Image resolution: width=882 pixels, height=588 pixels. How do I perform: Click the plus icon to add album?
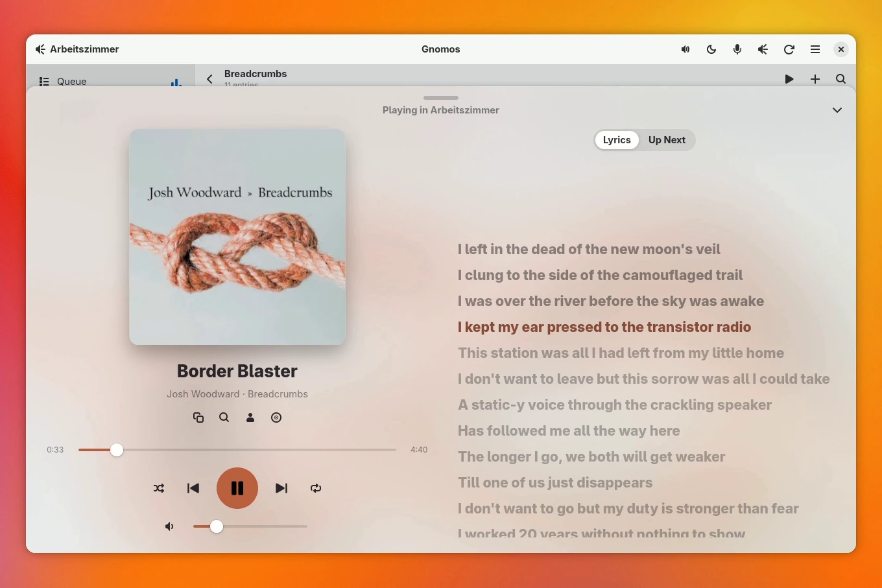815,79
